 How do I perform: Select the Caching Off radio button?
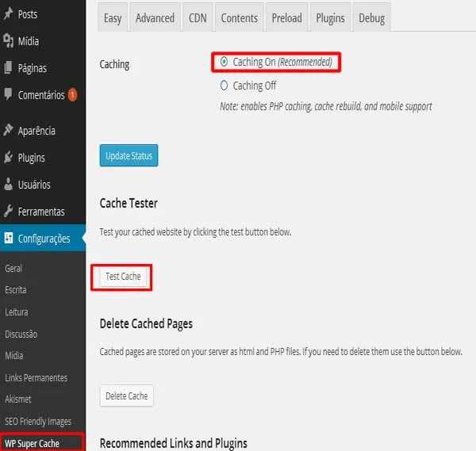pyautogui.click(x=224, y=86)
